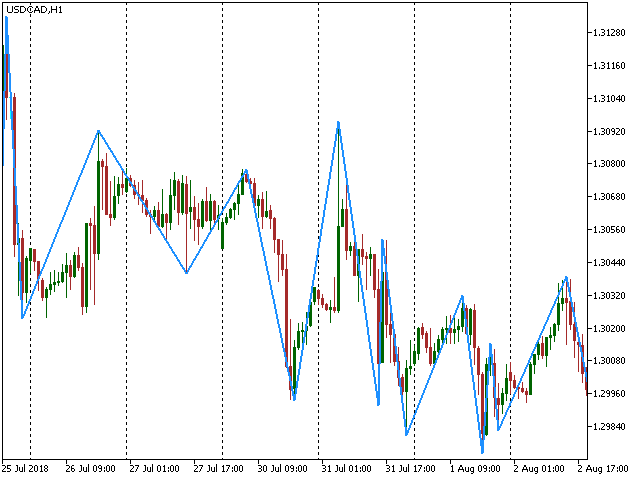Select the 1.29960 price label
Screen dimensions: 640x480
[x=609, y=394]
